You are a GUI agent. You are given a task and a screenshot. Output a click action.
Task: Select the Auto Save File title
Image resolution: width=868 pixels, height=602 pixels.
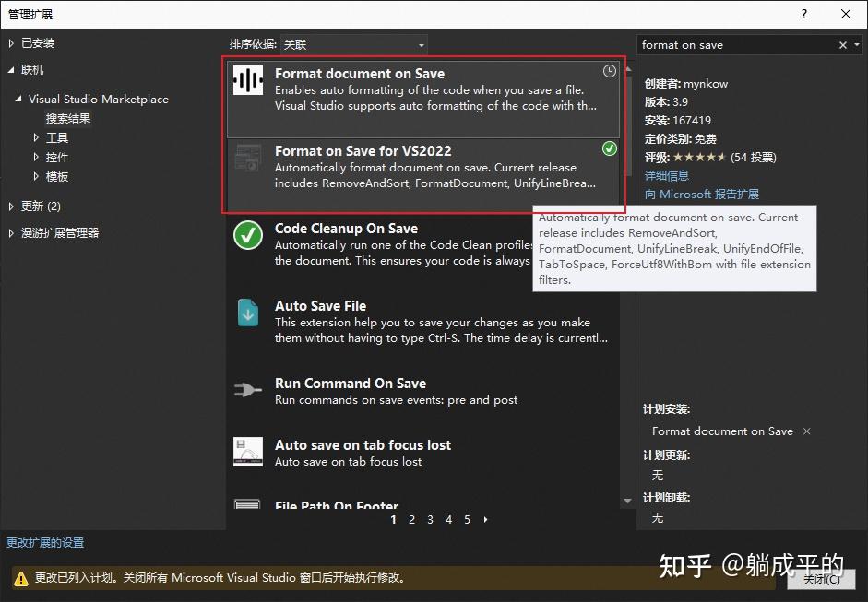point(320,306)
